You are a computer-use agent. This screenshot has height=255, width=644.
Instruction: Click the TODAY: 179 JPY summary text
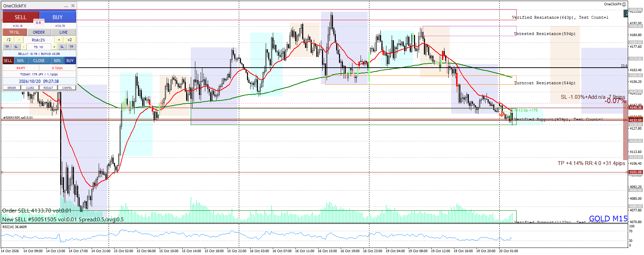[x=39, y=74]
